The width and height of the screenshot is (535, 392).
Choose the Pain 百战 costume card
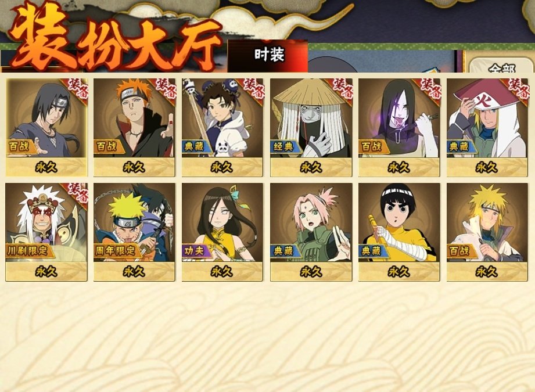[x=134, y=127]
